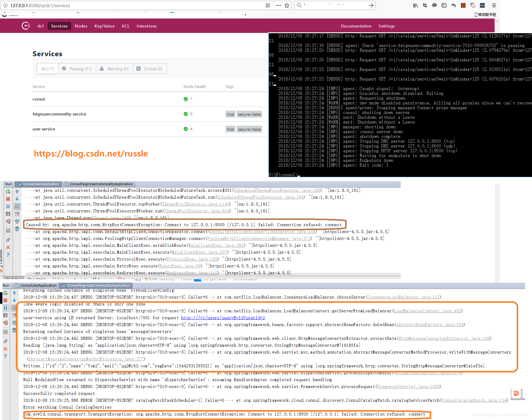Toggle scroll to end in upper Run panel
The image size is (532, 420).
[17, 214]
